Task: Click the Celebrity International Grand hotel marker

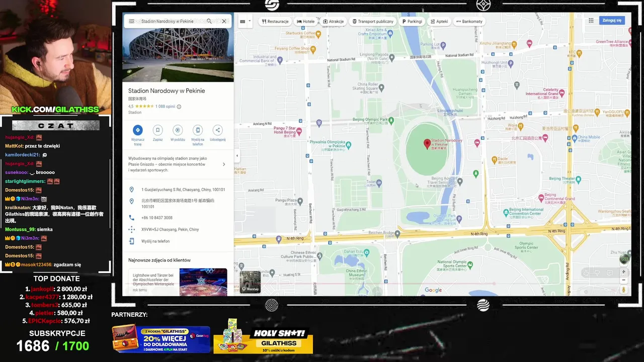Action: coord(562,94)
